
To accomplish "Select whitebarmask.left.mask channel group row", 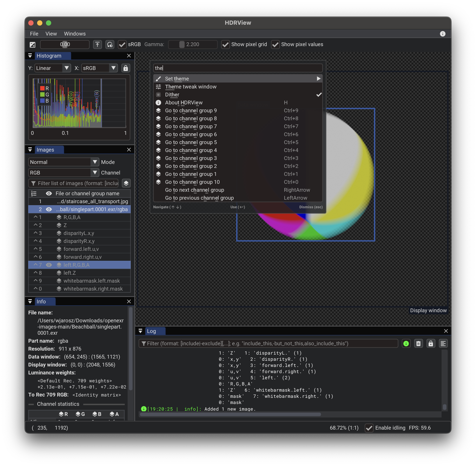I will pos(92,281).
